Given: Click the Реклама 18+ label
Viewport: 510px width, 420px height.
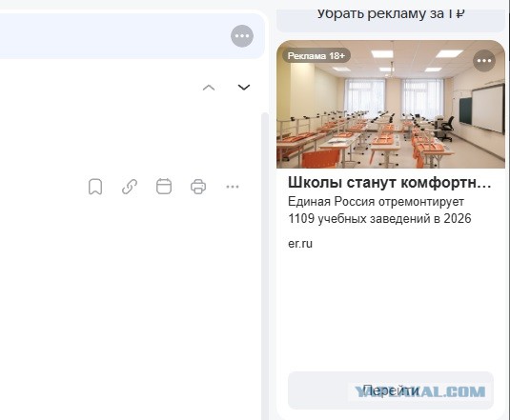Looking at the screenshot, I should 316,56.
